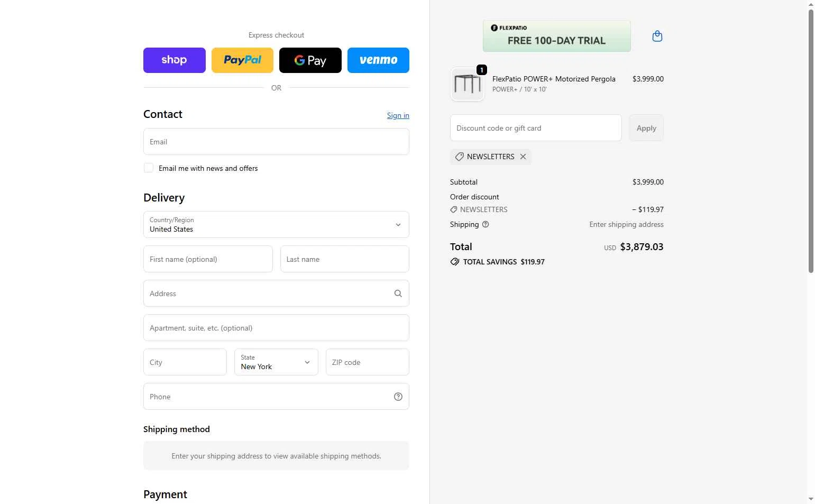Click the NEWSLETTERS tag icon in chip

click(x=460, y=157)
